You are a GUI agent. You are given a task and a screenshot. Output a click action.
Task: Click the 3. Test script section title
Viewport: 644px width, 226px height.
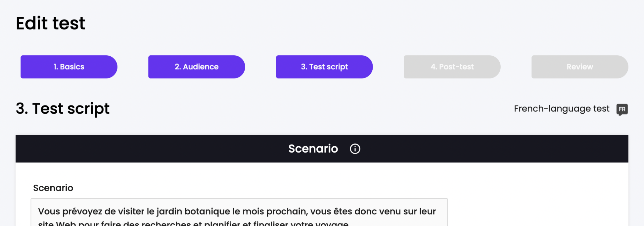point(63,108)
